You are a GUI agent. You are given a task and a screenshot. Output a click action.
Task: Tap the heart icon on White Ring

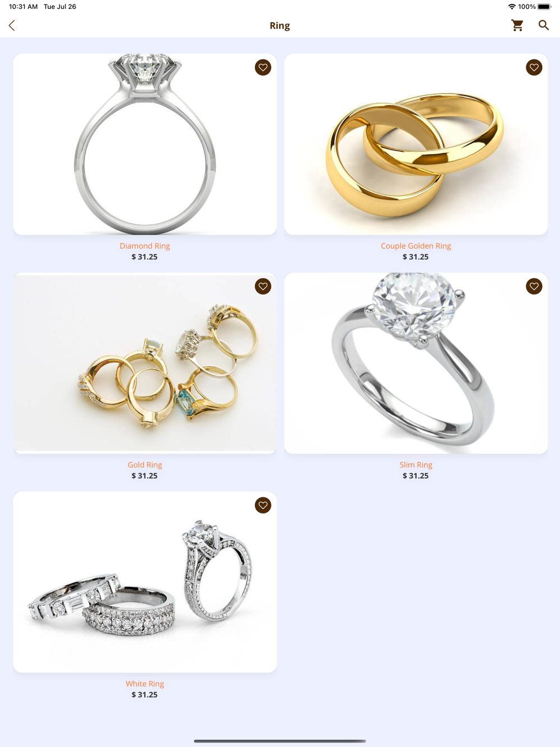[x=263, y=506]
